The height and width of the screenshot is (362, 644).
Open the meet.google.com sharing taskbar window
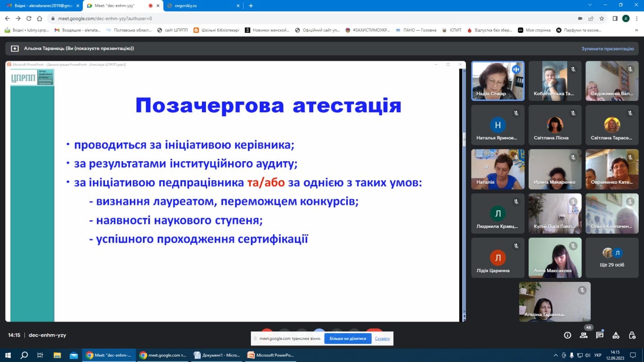[x=163, y=355]
